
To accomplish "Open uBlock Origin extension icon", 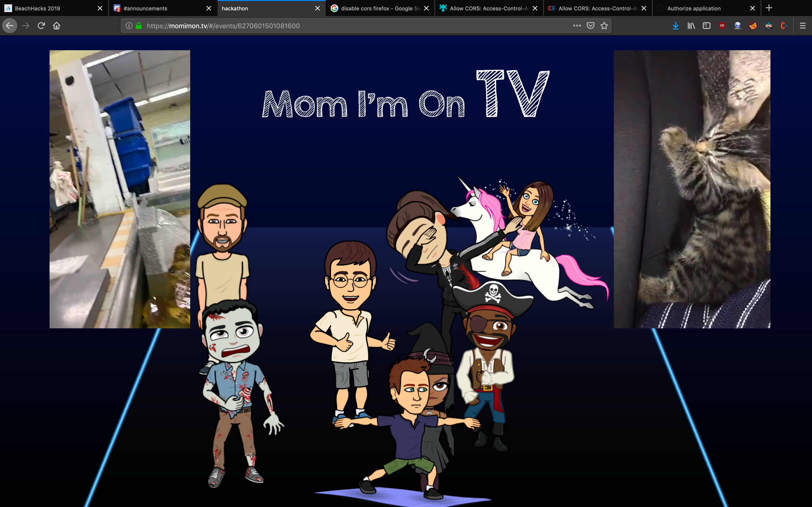I will point(722,26).
